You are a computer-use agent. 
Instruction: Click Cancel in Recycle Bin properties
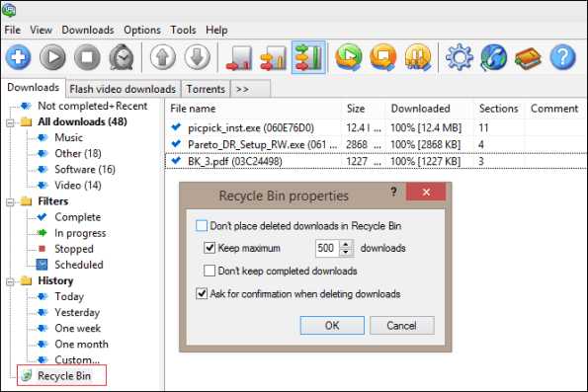pyautogui.click(x=401, y=325)
